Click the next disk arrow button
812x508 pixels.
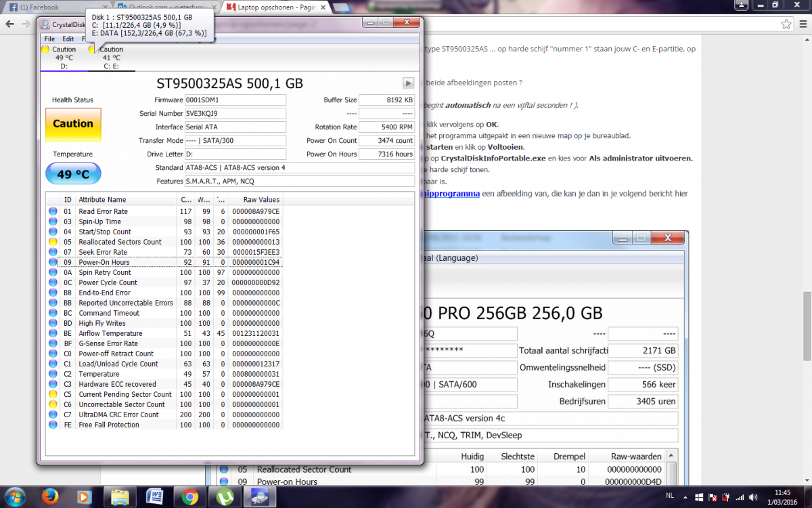408,83
